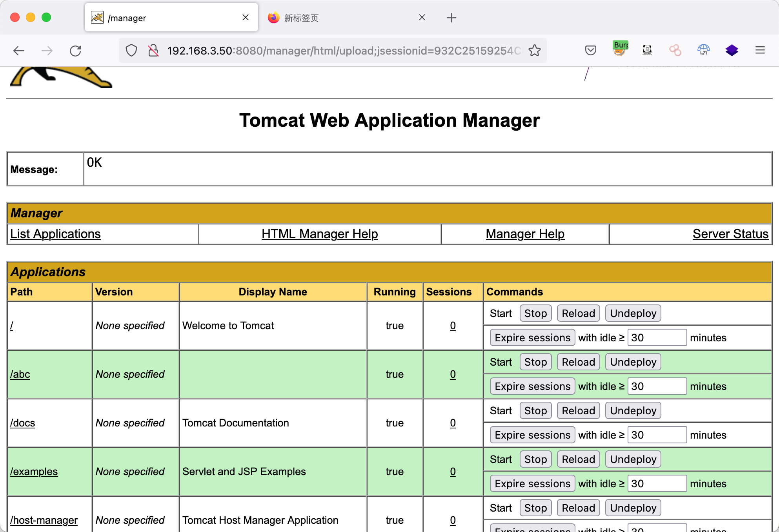The image size is (779, 532).
Task: Open the Server Status link
Action: point(730,234)
